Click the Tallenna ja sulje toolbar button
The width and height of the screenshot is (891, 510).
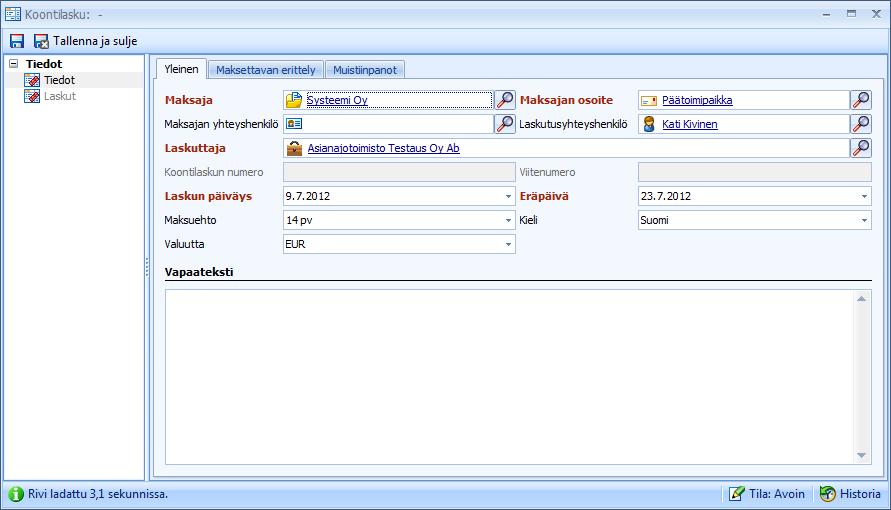86,41
